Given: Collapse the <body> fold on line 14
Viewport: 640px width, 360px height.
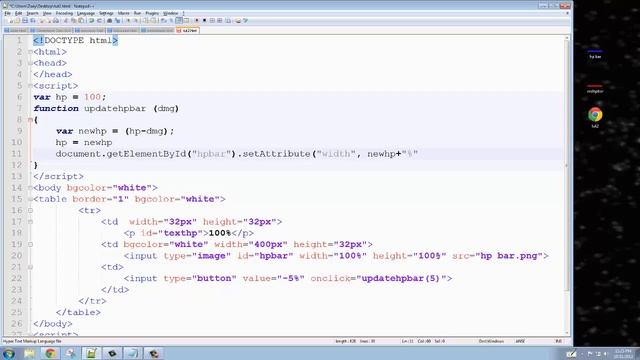Looking at the screenshot, I should pyautogui.click(x=30, y=188).
